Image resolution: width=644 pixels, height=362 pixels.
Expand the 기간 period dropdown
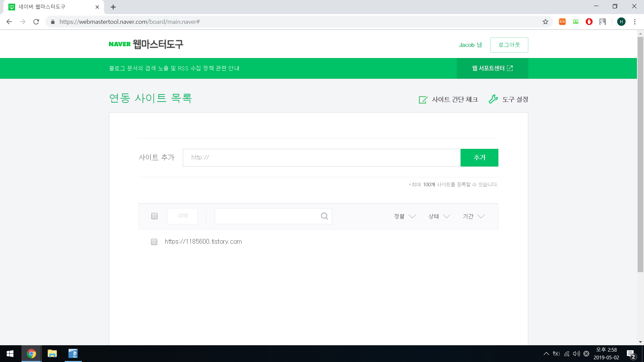pos(474,216)
